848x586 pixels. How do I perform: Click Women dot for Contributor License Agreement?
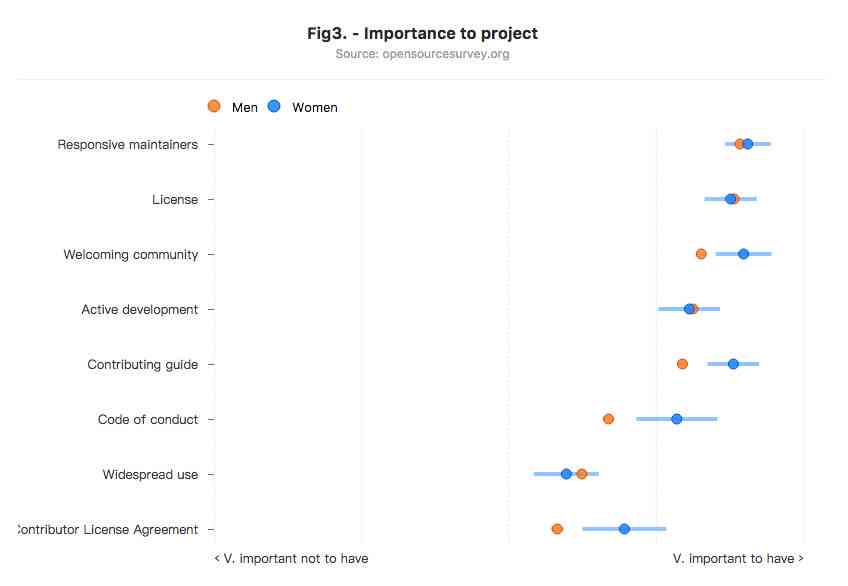[624, 529]
